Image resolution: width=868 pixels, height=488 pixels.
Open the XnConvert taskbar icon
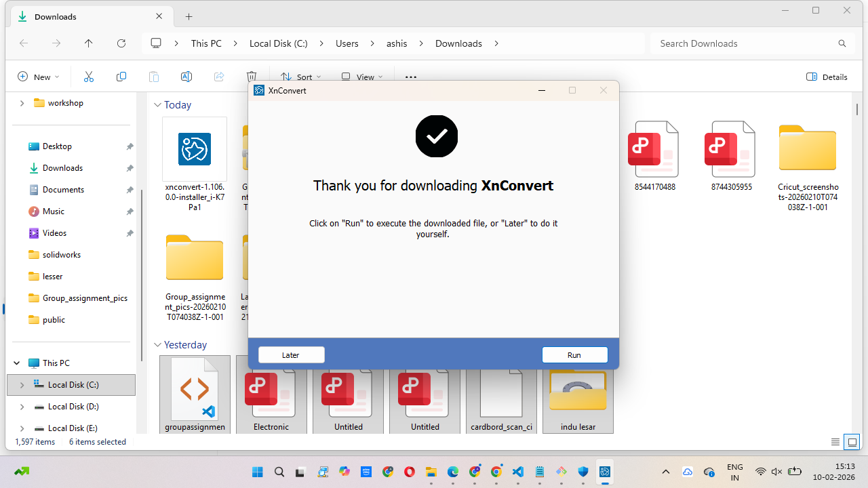[605, 472]
